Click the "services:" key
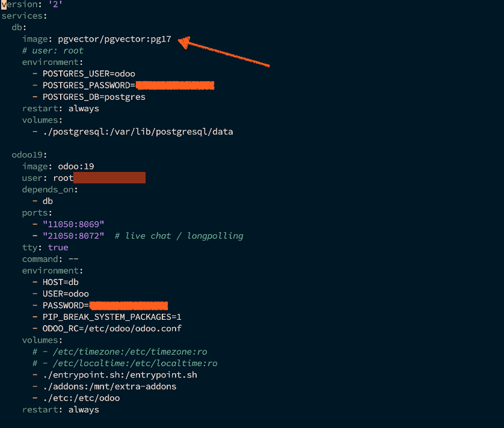The height and width of the screenshot is (428, 504). point(24,16)
